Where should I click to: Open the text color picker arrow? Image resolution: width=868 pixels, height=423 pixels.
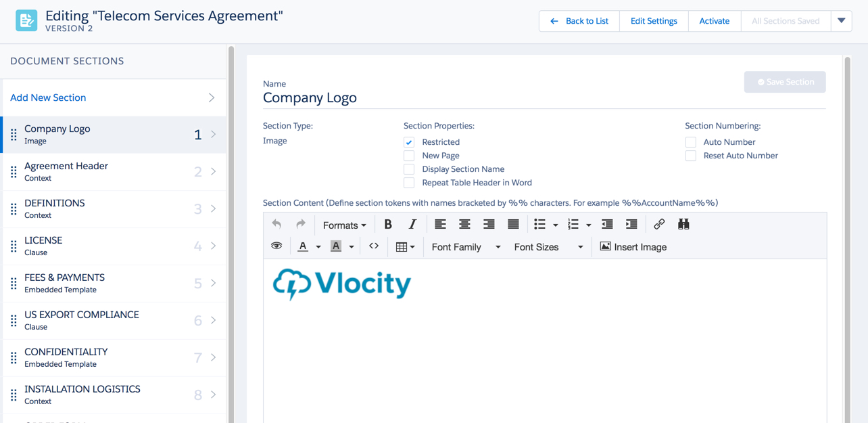318,247
